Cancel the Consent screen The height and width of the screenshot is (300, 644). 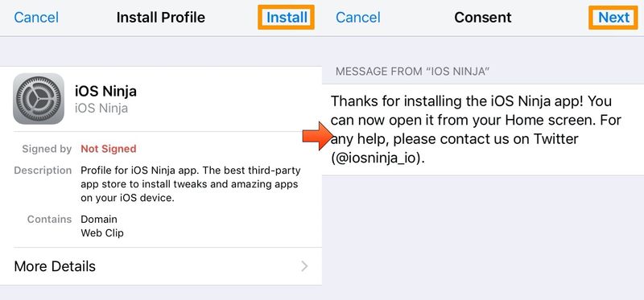(x=357, y=17)
